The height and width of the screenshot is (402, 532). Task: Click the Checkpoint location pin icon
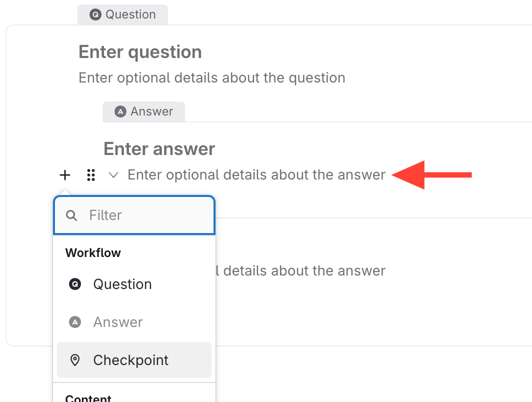click(x=75, y=360)
